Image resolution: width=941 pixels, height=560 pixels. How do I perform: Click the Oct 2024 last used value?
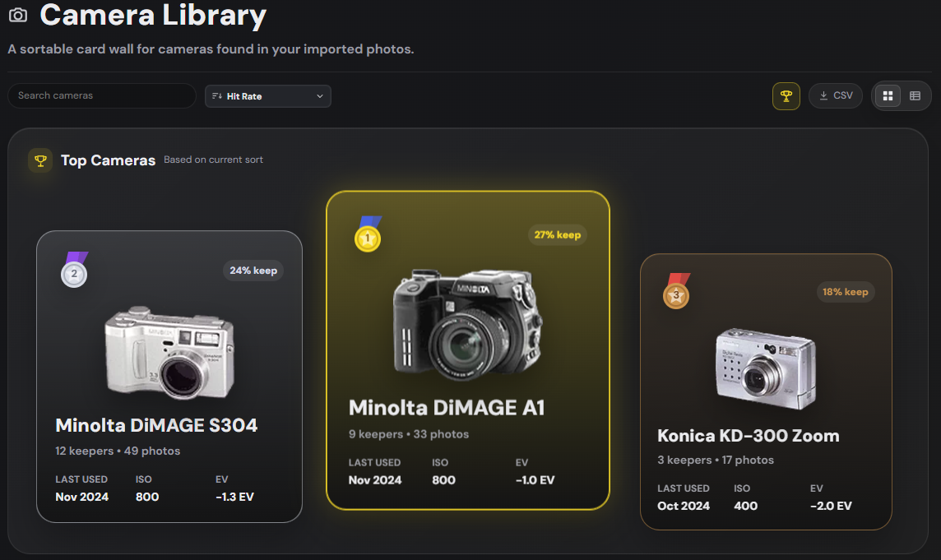(684, 506)
